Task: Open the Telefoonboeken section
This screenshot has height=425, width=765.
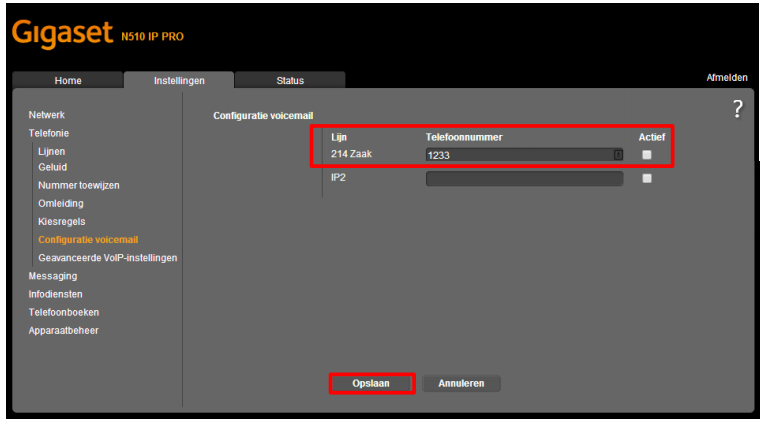Action: coord(63,312)
